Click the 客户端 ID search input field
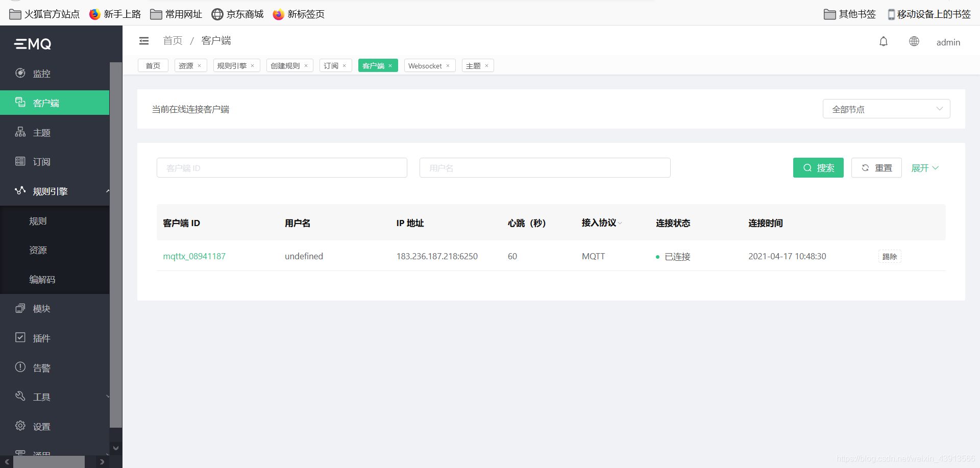This screenshot has width=980, height=468. [x=282, y=167]
